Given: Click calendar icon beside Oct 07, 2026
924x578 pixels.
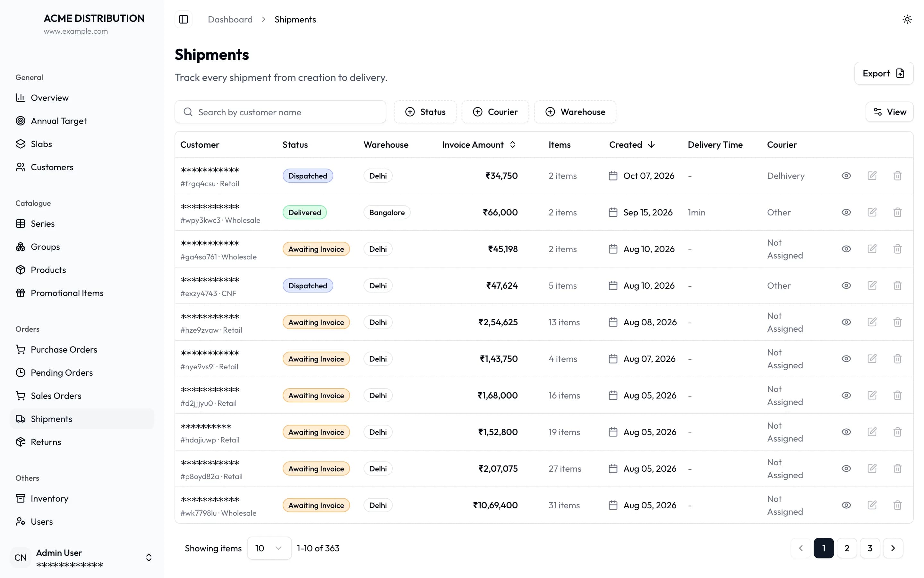Looking at the screenshot, I should click(x=613, y=176).
